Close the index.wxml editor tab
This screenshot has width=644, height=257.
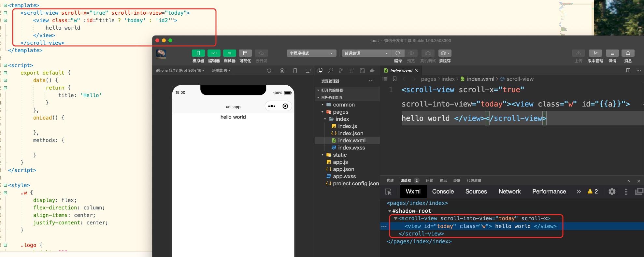click(416, 70)
